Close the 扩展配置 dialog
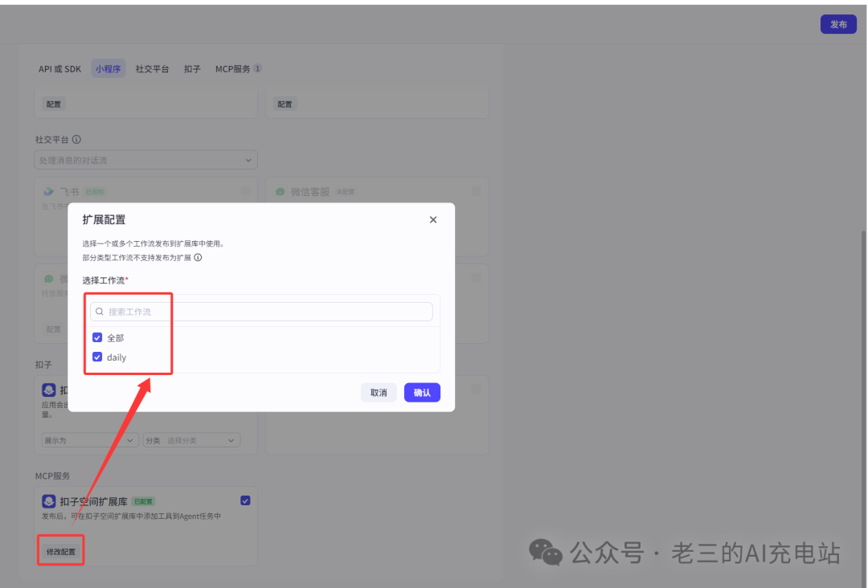Viewport: 868px width, 588px height. tap(433, 219)
